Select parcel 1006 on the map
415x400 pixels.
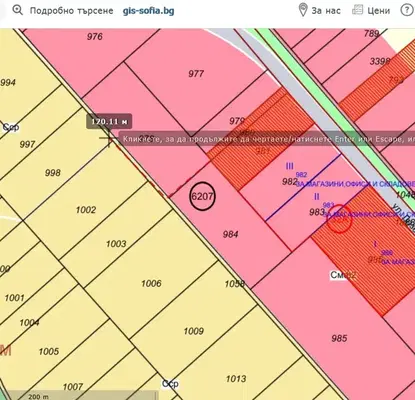pyautogui.click(x=151, y=283)
